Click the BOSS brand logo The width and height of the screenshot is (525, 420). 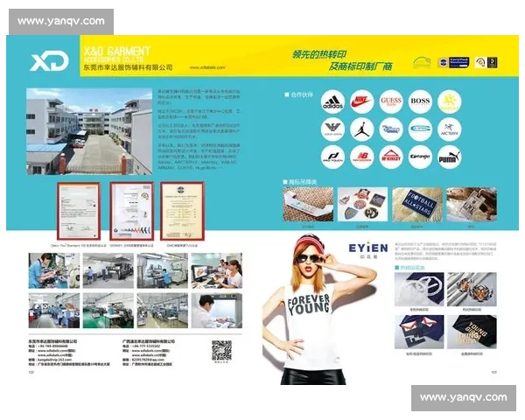click(x=420, y=102)
